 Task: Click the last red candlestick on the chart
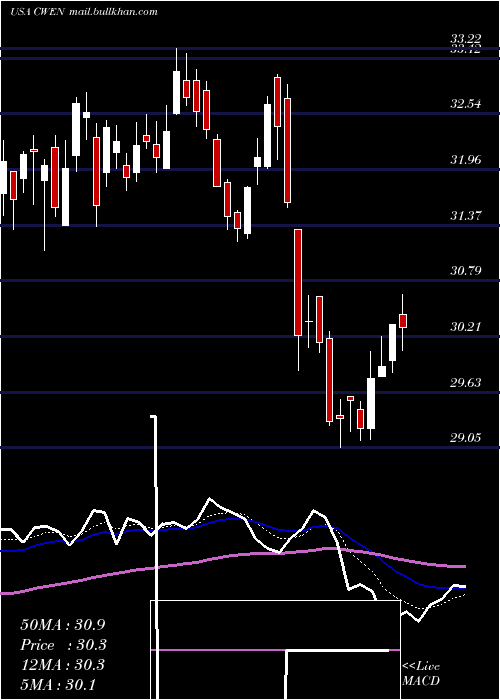pos(403,321)
